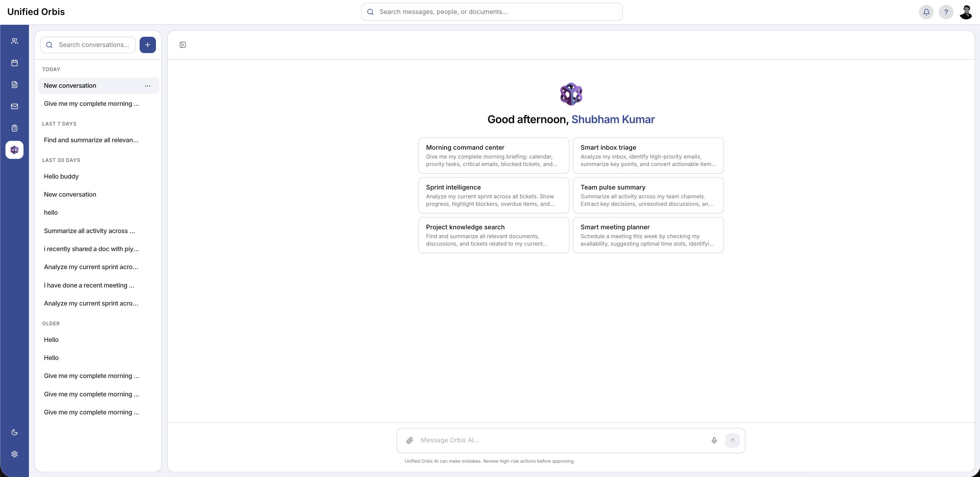This screenshot has width=980, height=477.
Task: Focus the Search conversations field
Action: (88, 45)
